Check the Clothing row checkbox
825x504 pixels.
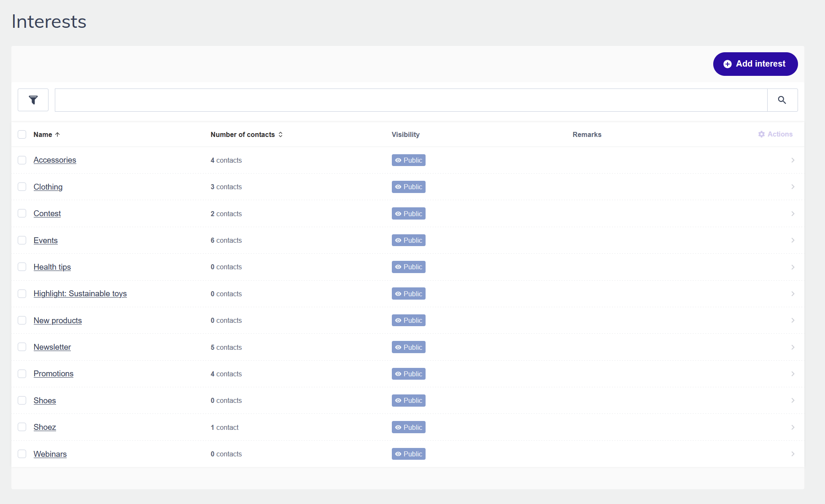pos(22,187)
